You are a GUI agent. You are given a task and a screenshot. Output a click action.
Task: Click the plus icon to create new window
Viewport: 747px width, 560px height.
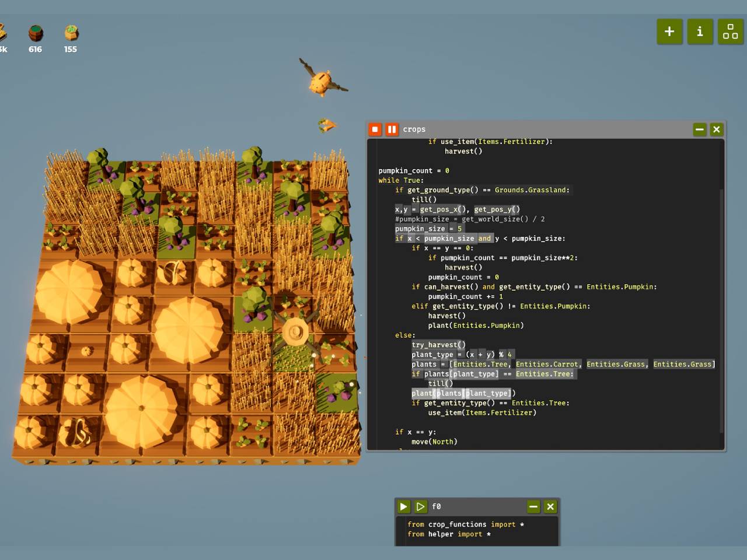click(669, 32)
